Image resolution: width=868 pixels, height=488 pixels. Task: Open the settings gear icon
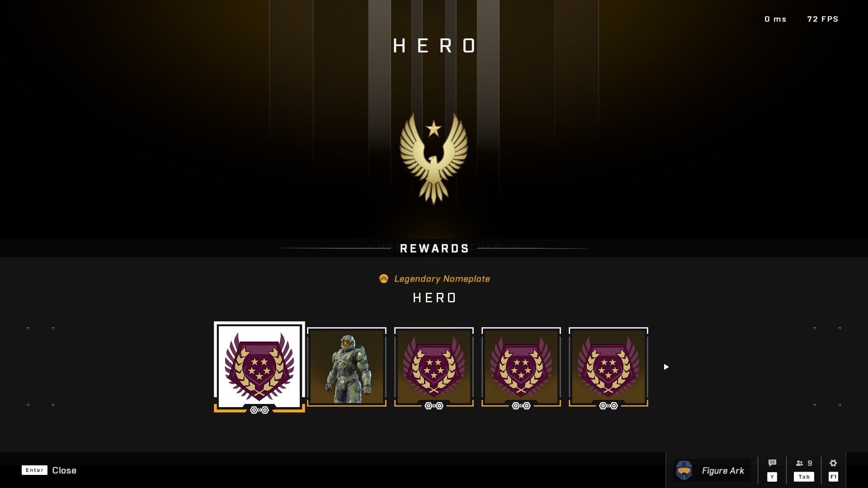click(x=833, y=463)
